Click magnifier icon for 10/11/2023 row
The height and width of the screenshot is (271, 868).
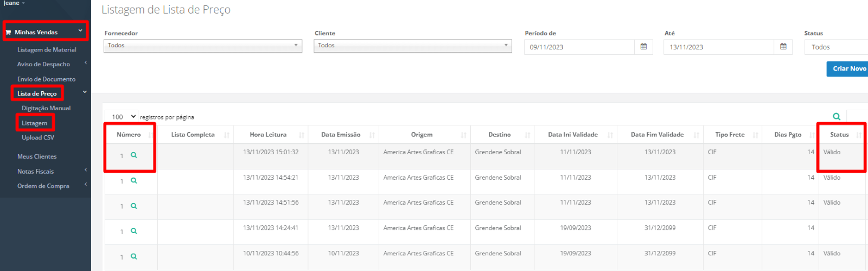(x=133, y=257)
